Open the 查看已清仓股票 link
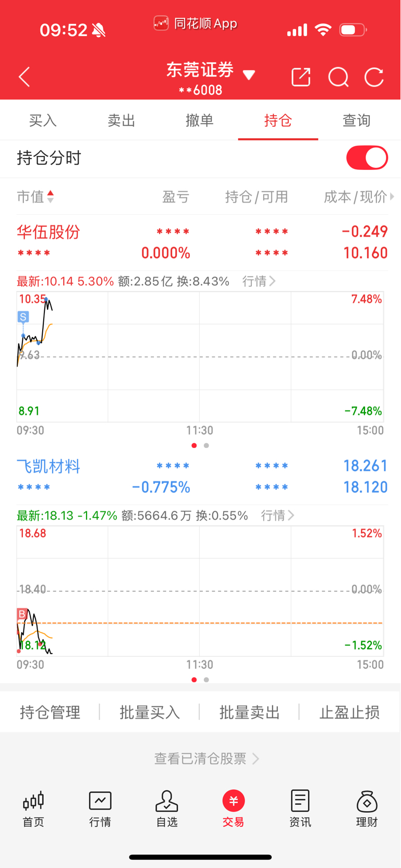The image size is (401, 868). point(206,759)
